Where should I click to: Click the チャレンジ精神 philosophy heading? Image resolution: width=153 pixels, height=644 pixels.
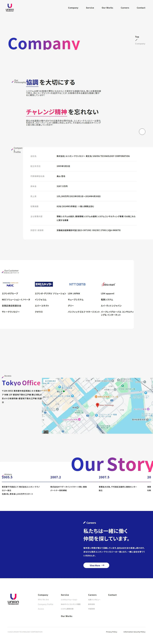[x=47, y=112]
